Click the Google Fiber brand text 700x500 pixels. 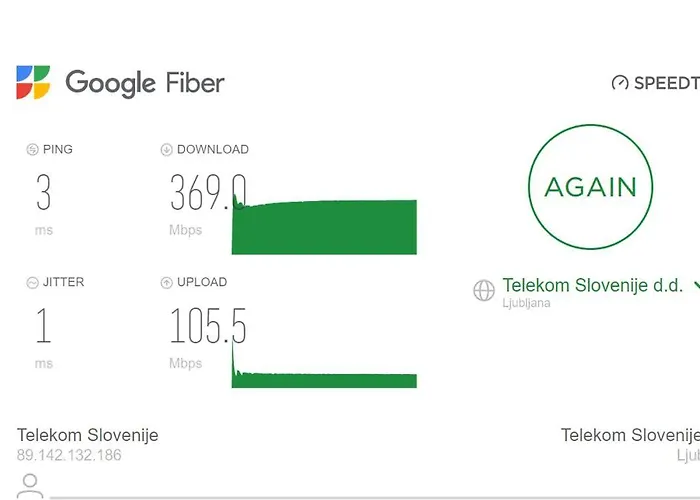coord(144,82)
